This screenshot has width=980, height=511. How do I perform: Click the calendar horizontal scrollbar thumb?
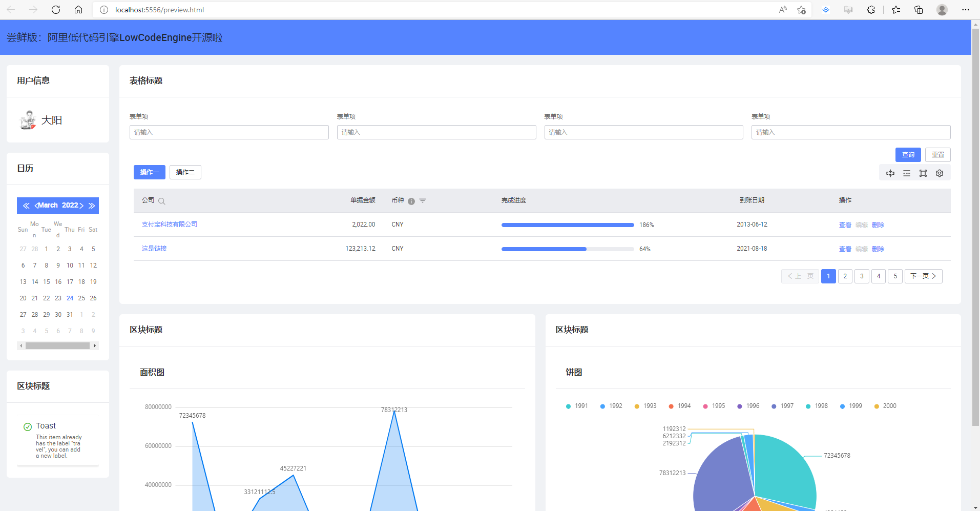point(57,346)
